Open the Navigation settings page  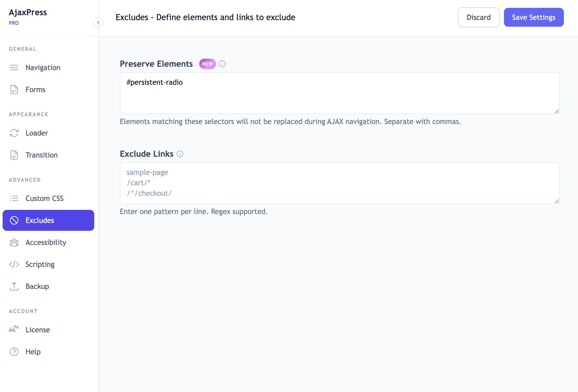click(x=43, y=68)
